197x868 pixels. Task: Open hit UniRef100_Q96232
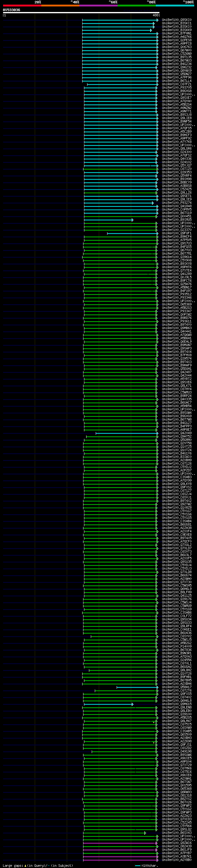coord(177,67)
